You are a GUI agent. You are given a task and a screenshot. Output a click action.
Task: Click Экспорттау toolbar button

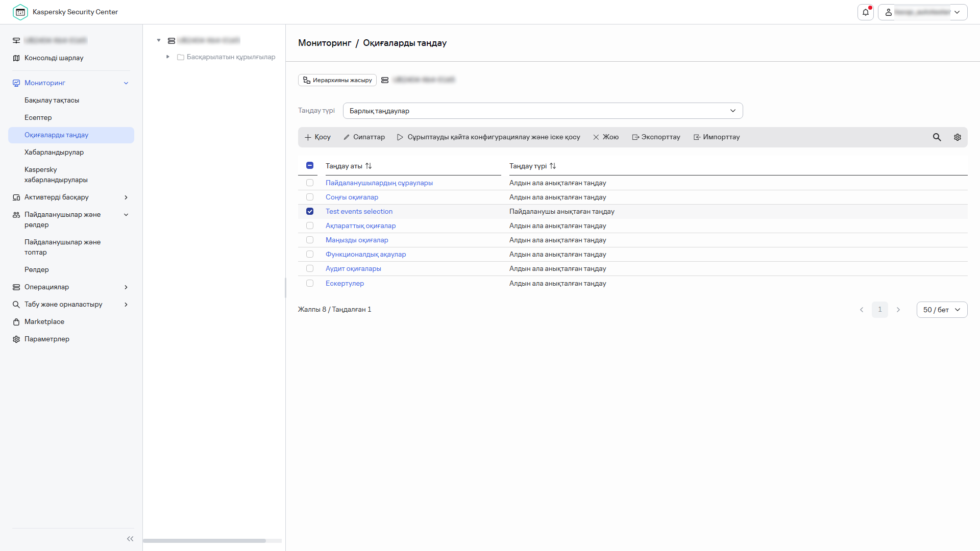(x=656, y=137)
